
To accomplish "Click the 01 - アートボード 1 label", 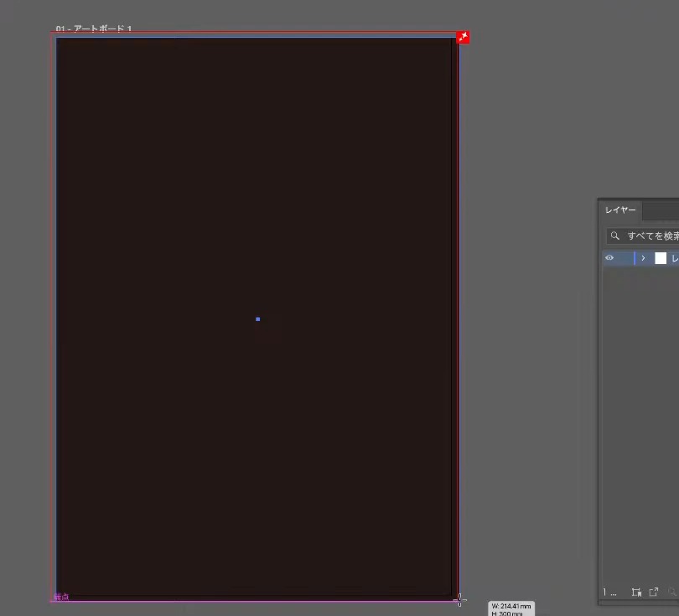I will point(94,28).
